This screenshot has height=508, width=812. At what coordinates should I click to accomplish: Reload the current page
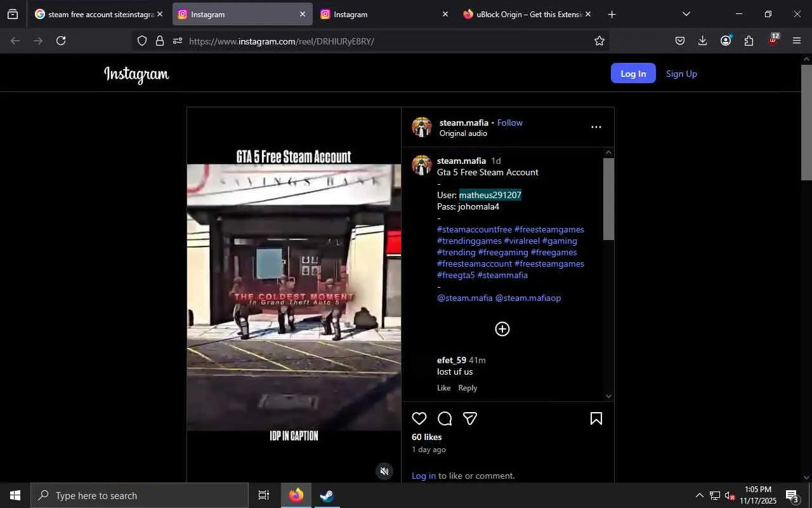coord(61,41)
